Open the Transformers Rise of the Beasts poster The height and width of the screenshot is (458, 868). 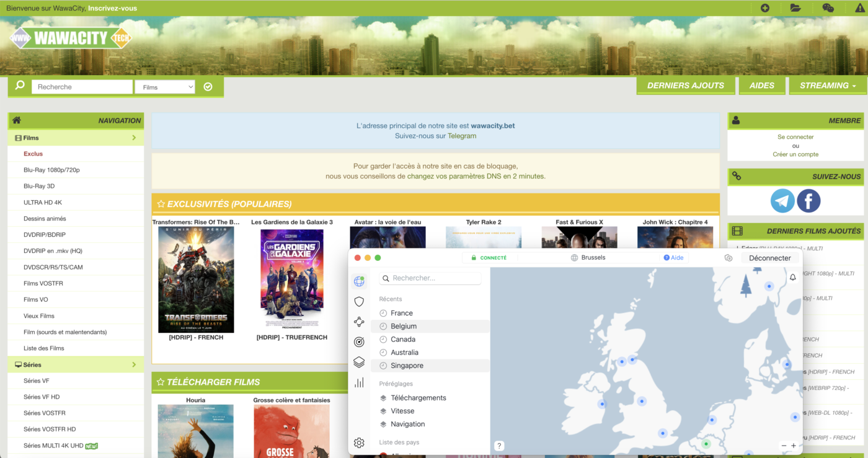click(196, 280)
